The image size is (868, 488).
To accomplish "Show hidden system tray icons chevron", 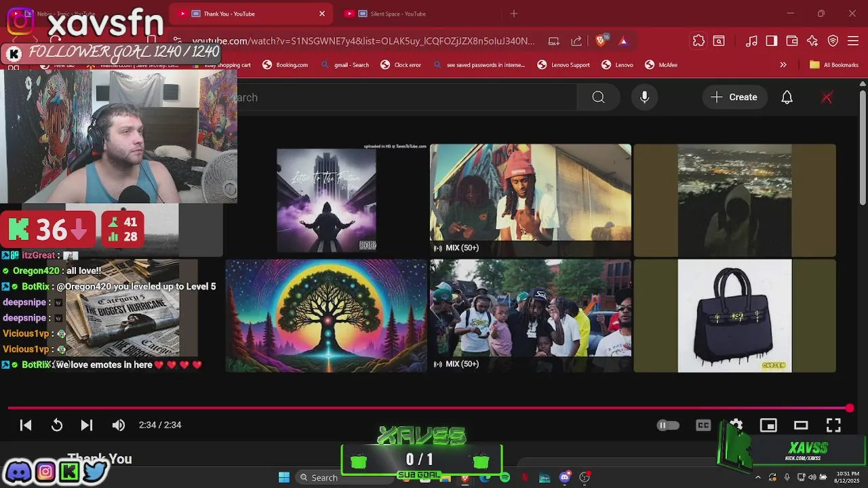I will 758,477.
